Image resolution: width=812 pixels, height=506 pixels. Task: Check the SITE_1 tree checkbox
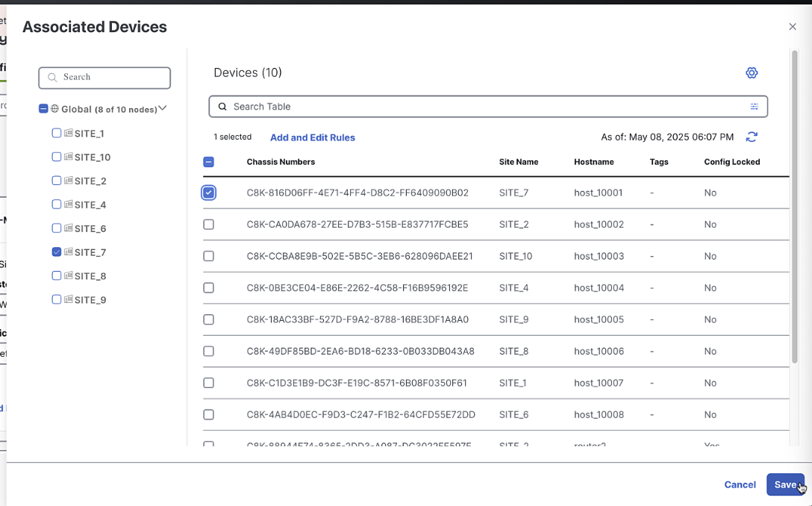coord(57,133)
